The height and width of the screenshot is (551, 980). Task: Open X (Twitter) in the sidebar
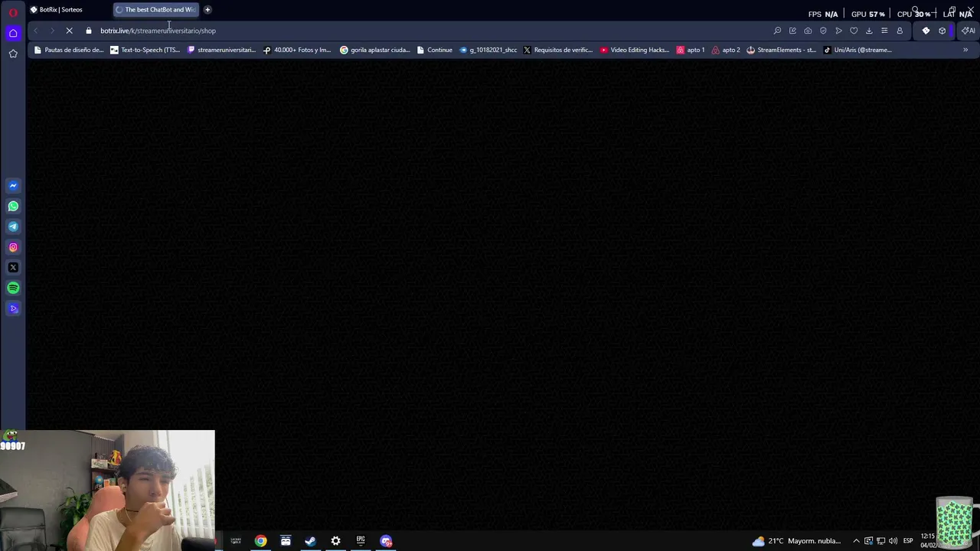point(13,268)
